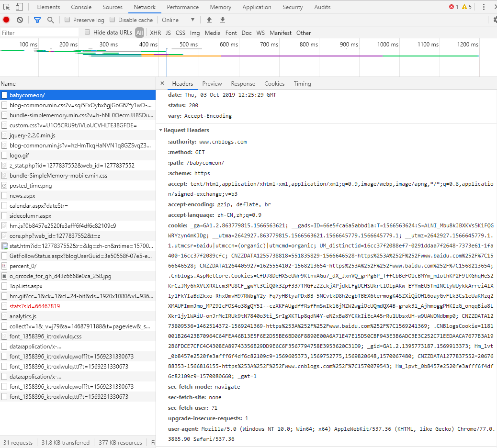Open search with the magnifier icon
This screenshot has height=448, width=497.
50,20
